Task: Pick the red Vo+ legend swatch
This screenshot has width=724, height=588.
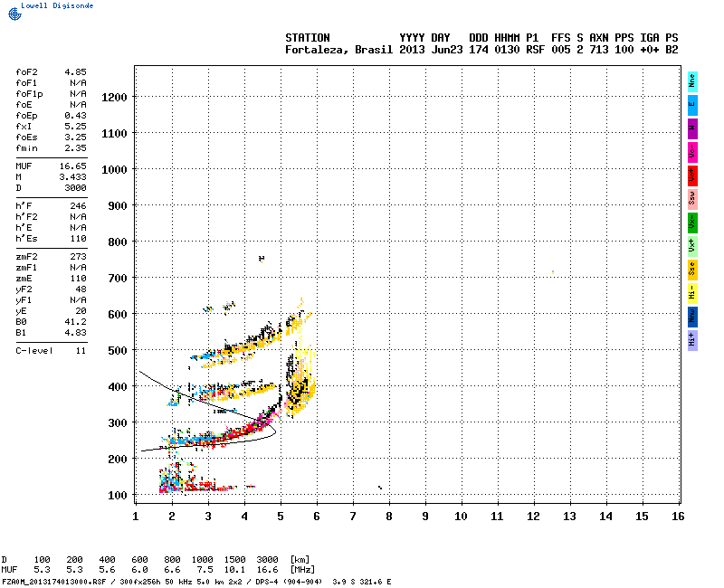Action: click(x=692, y=175)
